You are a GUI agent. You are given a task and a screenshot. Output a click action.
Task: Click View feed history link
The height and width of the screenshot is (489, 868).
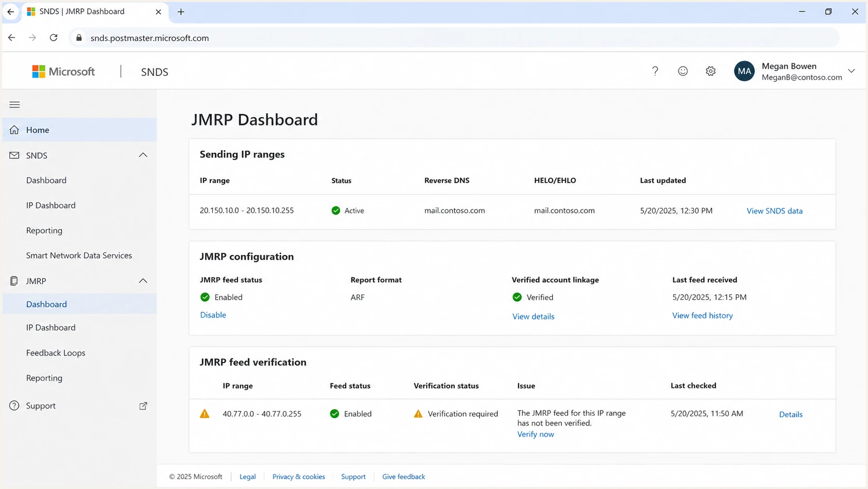tap(702, 315)
